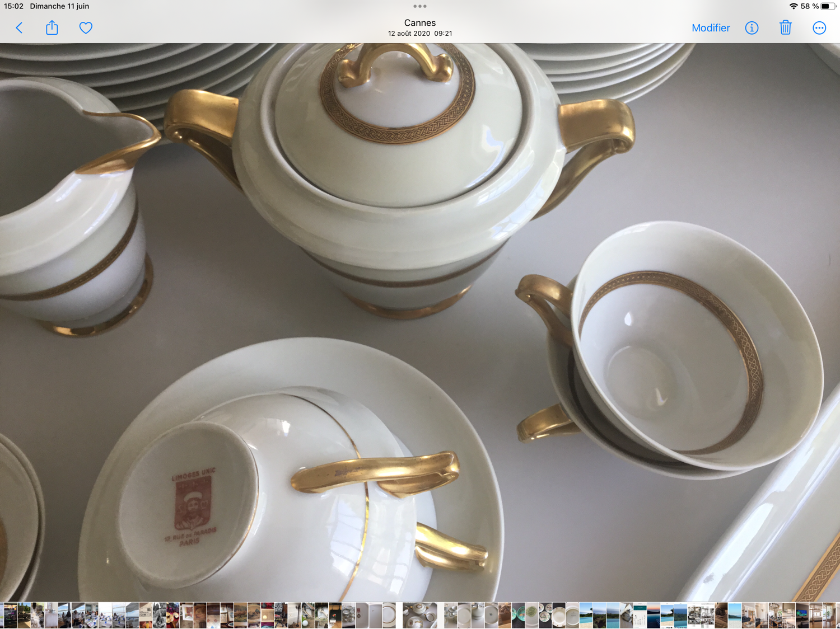Select the beach thumbnail in the filmstrip
This screenshot has height=629, width=840.
667,613
